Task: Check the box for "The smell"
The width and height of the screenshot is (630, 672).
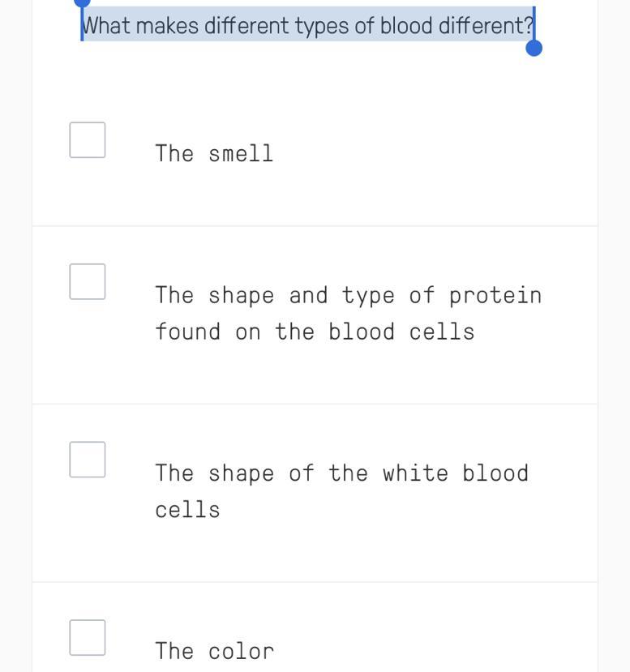Action: pyautogui.click(x=88, y=140)
